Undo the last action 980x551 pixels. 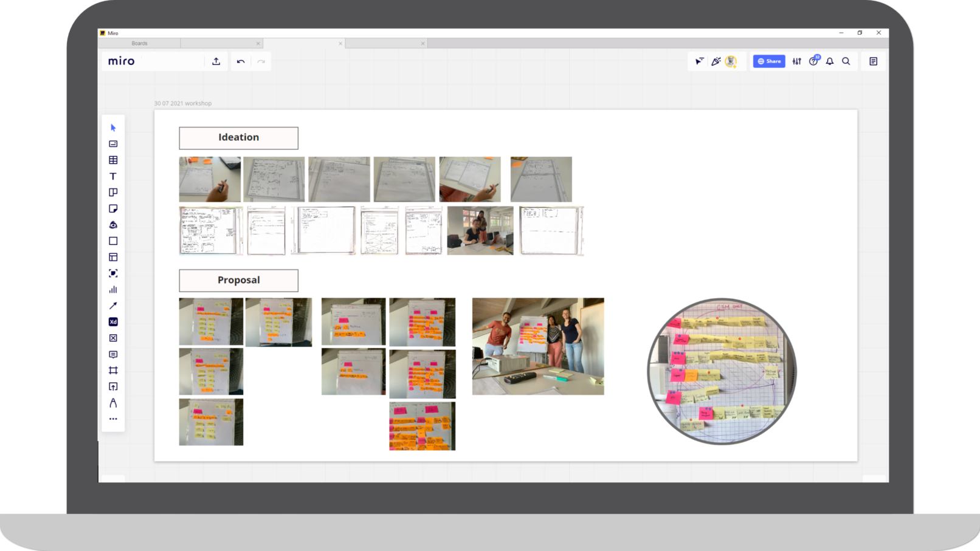click(241, 61)
